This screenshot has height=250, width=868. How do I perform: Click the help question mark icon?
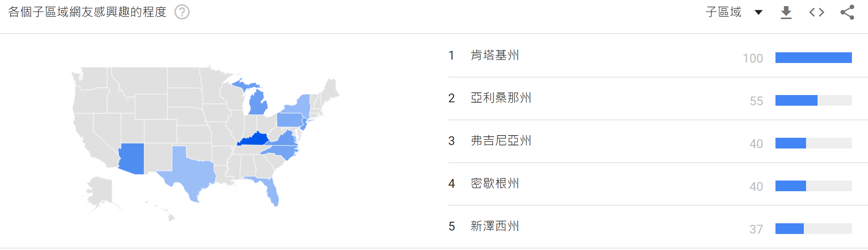(182, 12)
